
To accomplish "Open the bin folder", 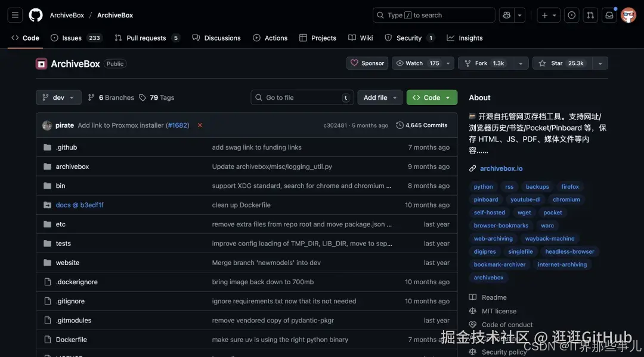I will (x=60, y=186).
